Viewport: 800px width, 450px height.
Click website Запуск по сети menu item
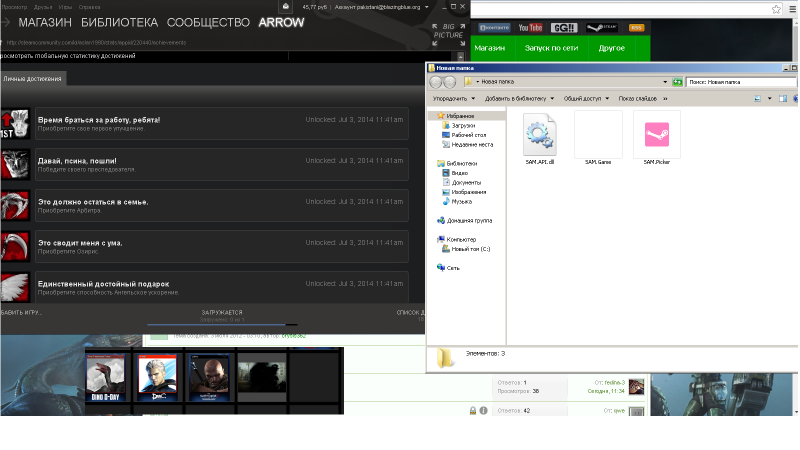pyautogui.click(x=552, y=48)
